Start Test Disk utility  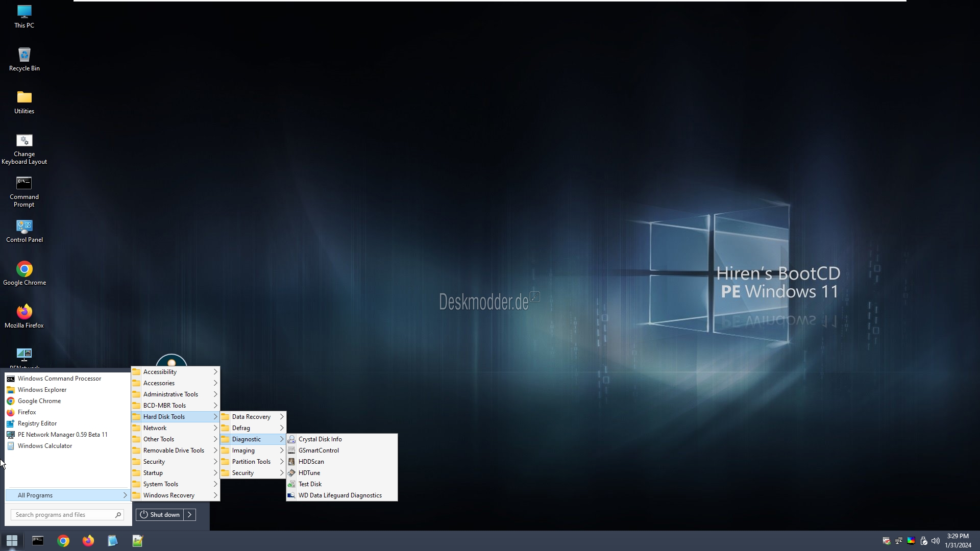click(x=342, y=484)
